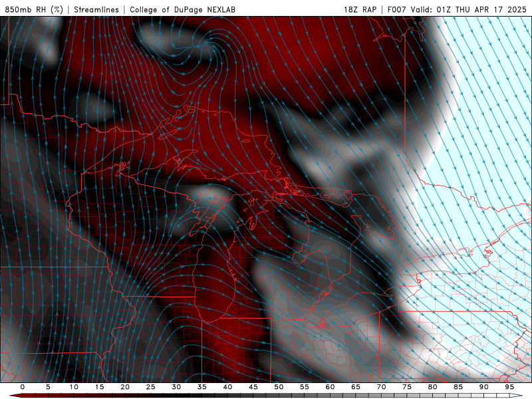Click the "850mb RH (%)" title text

pyautogui.click(x=34, y=9)
